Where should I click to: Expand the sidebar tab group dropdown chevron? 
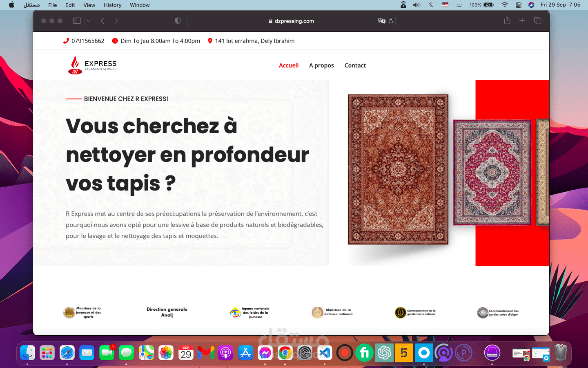[88, 21]
